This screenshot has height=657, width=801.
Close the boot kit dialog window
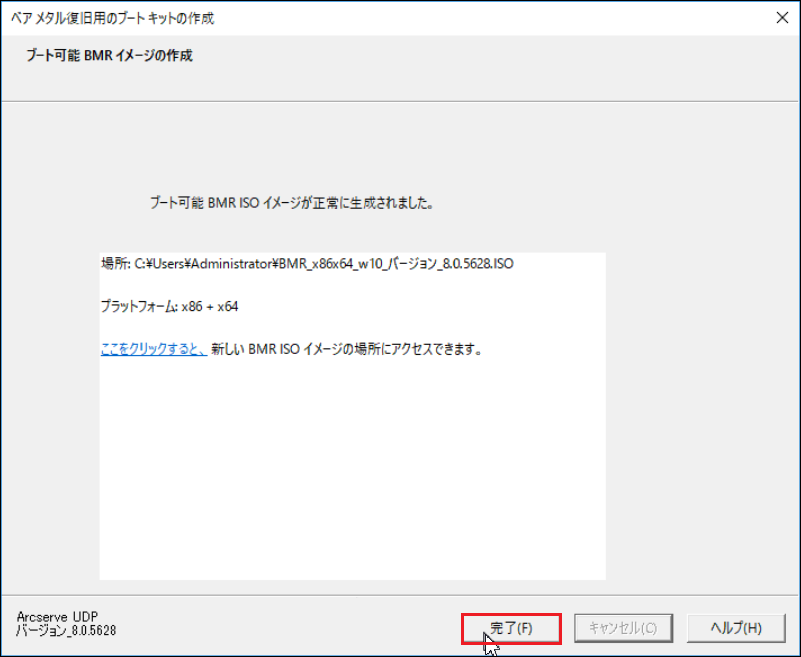pos(782,18)
